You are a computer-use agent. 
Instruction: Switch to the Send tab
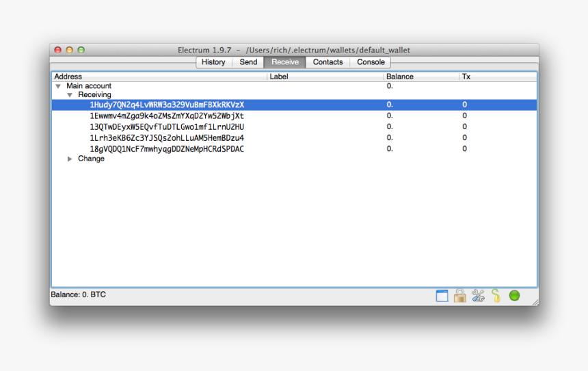tap(248, 62)
